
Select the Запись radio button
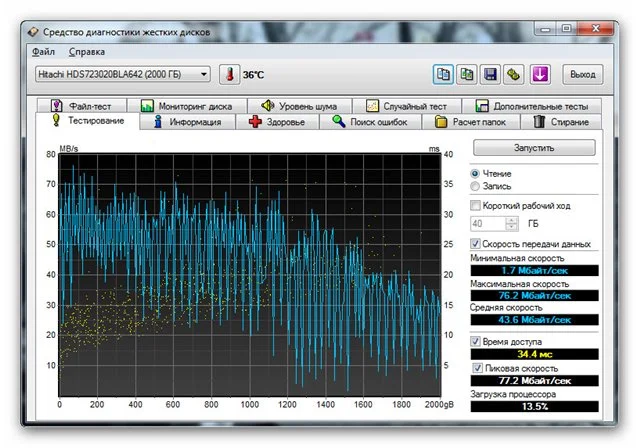(x=475, y=185)
